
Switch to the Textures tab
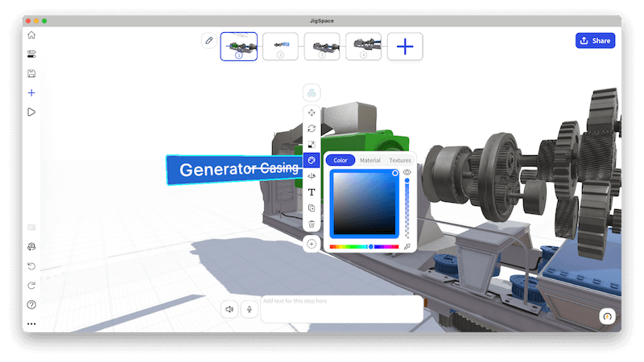coord(400,160)
